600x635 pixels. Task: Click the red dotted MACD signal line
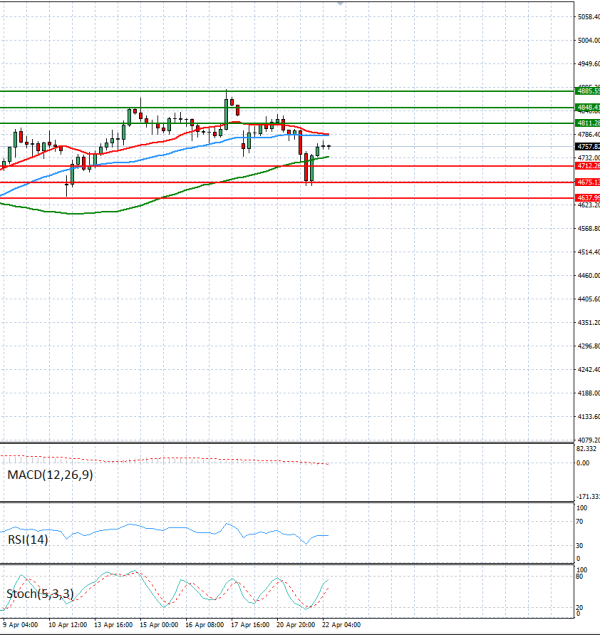tap(200, 460)
